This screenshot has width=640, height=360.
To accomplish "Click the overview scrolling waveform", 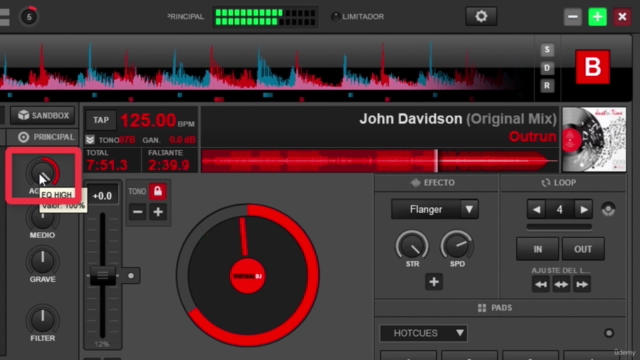I will (267, 67).
